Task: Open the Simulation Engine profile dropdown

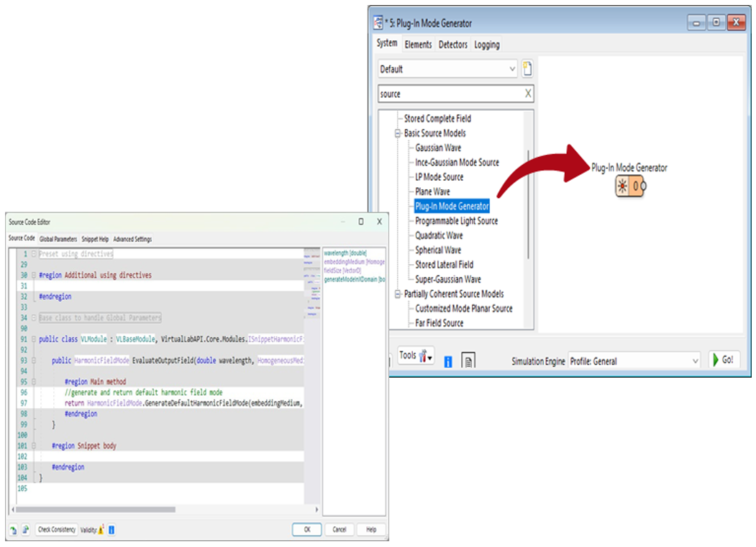Action: pos(695,361)
